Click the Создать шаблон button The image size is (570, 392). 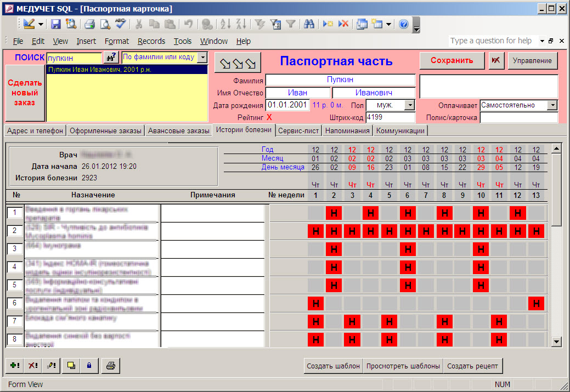tap(333, 366)
